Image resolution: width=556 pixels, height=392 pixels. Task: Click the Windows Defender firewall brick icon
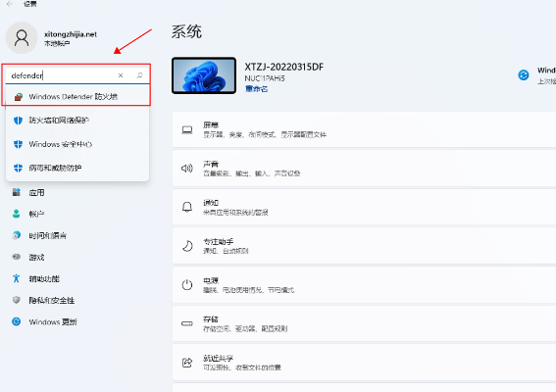[x=18, y=97]
